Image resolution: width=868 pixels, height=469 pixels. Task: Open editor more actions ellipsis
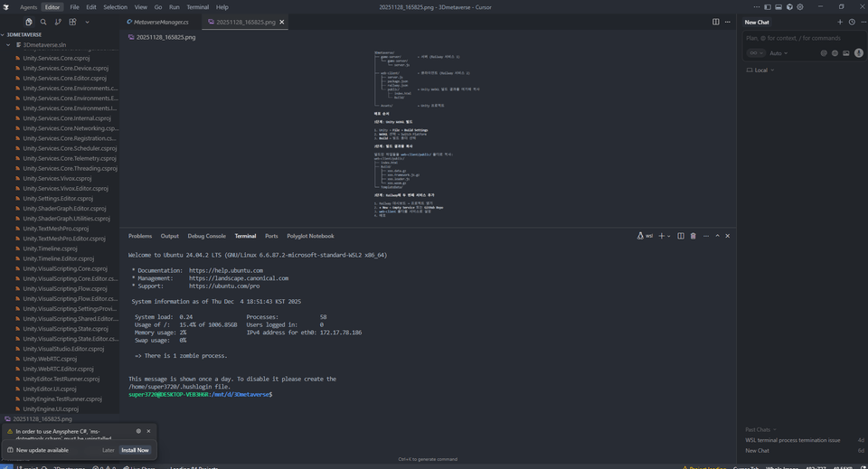click(x=727, y=22)
